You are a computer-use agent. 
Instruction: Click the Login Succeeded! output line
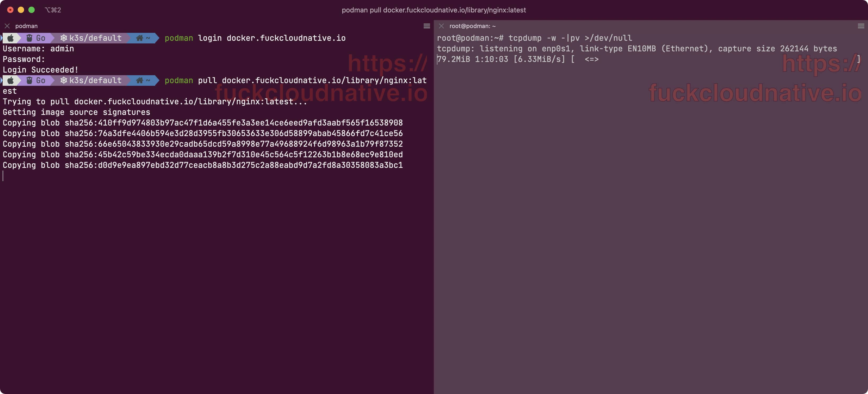[x=41, y=70]
